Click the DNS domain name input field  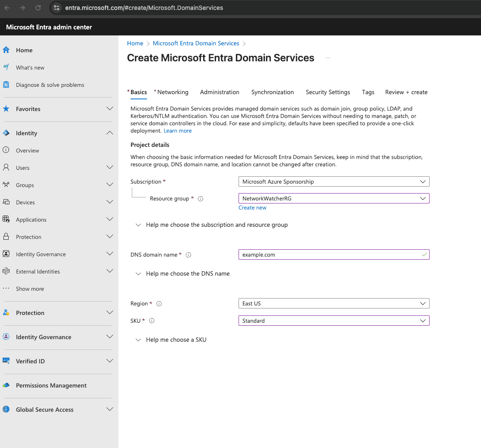point(328,255)
